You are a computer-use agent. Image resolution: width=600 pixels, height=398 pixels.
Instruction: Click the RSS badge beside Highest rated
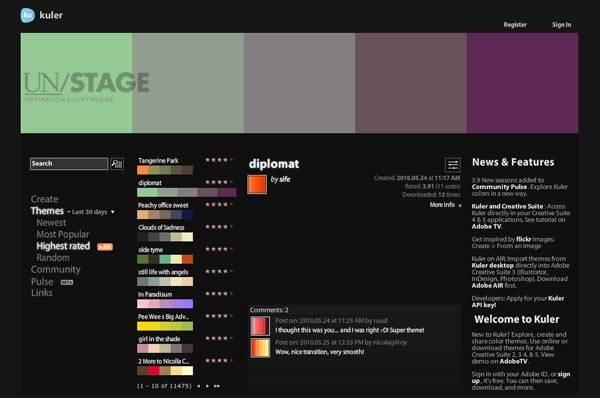tap(105, 247)
